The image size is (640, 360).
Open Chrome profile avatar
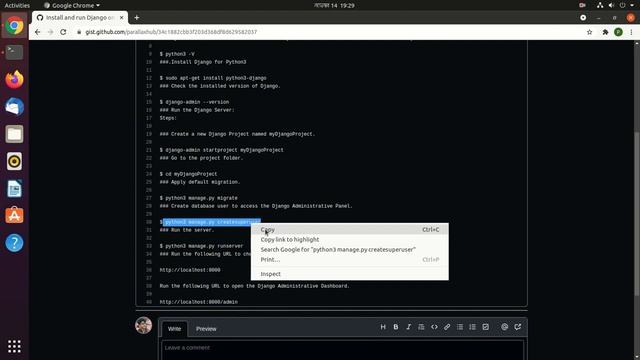click(x=618, y=32)
